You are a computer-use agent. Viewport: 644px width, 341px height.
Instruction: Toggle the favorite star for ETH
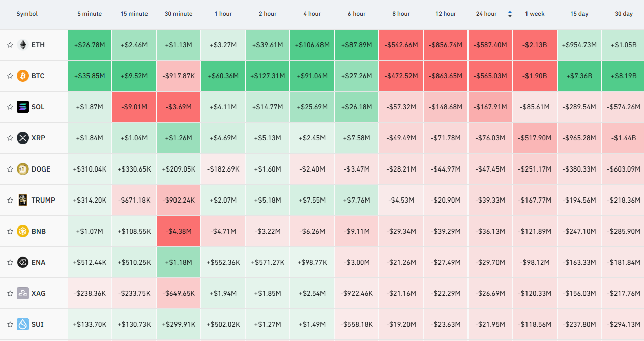tap(10, 45)
